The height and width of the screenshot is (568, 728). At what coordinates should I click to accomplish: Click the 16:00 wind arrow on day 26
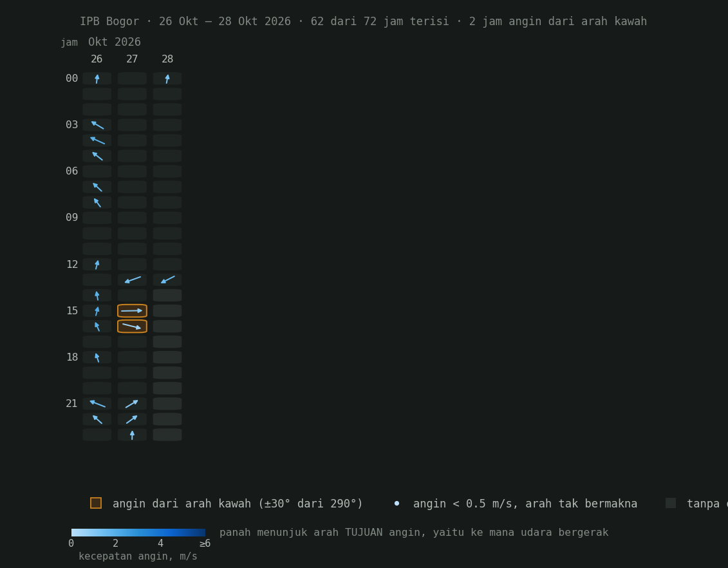(x=97, y=327)
